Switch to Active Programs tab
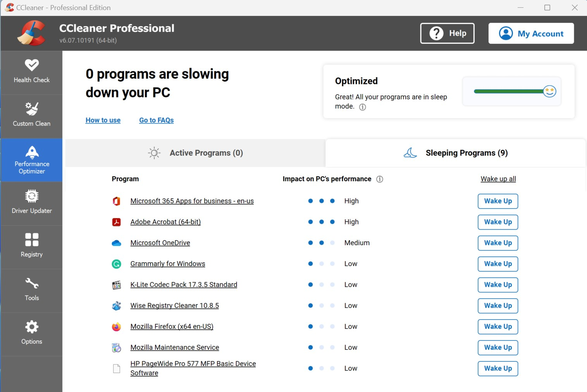 pos(195,153)
